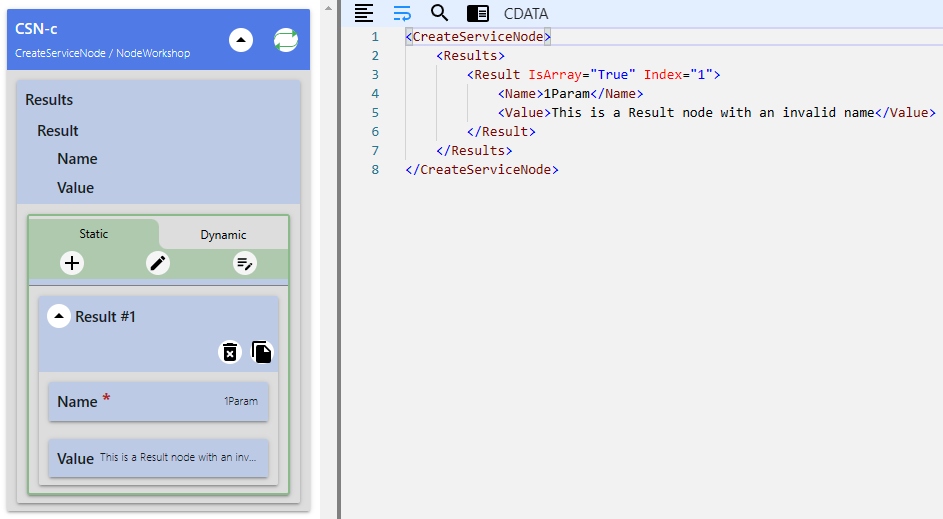Click the Index attribute on line 3
The height and width of the screenshot is (519, 943).
[663, 75]
